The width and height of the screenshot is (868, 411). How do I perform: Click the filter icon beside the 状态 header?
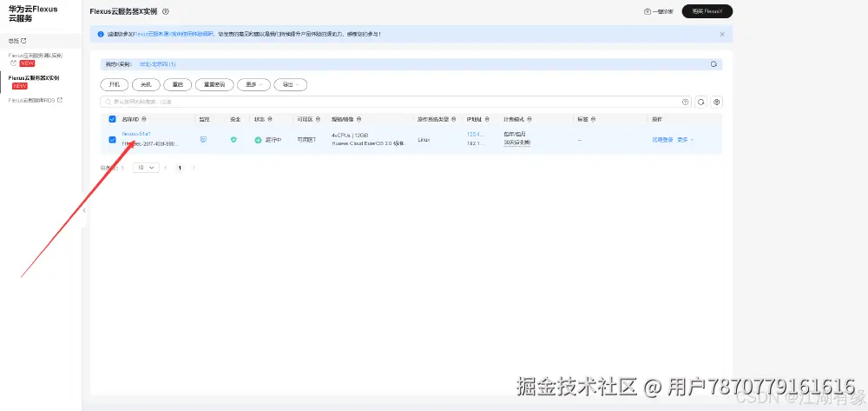point(270,119)
